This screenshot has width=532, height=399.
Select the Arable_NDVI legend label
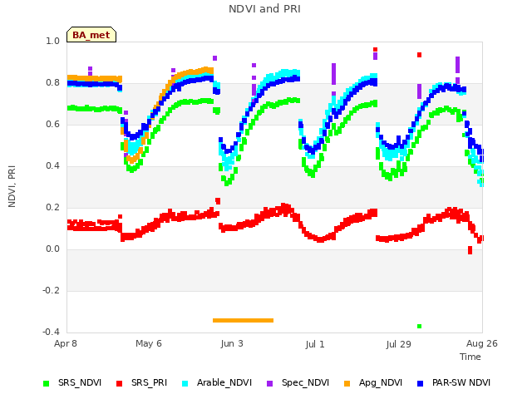pyautogui.click(x=224, y=382)
